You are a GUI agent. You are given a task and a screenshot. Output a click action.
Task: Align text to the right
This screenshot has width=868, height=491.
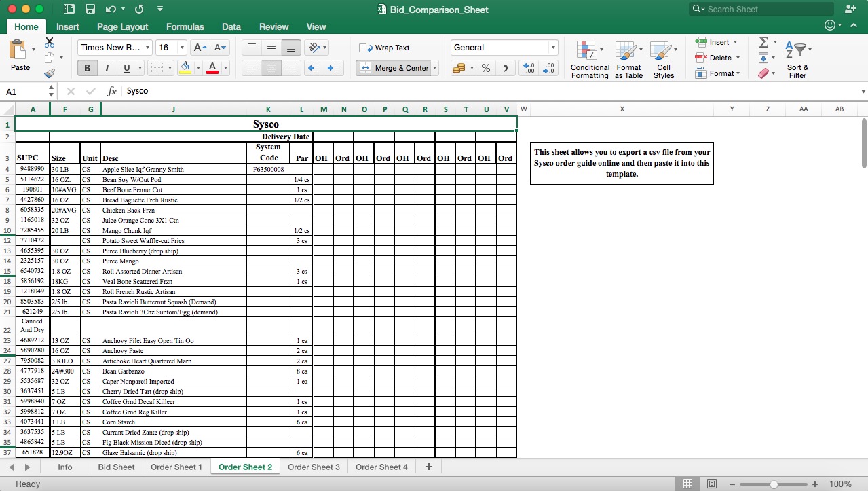(x=291, y=68)
